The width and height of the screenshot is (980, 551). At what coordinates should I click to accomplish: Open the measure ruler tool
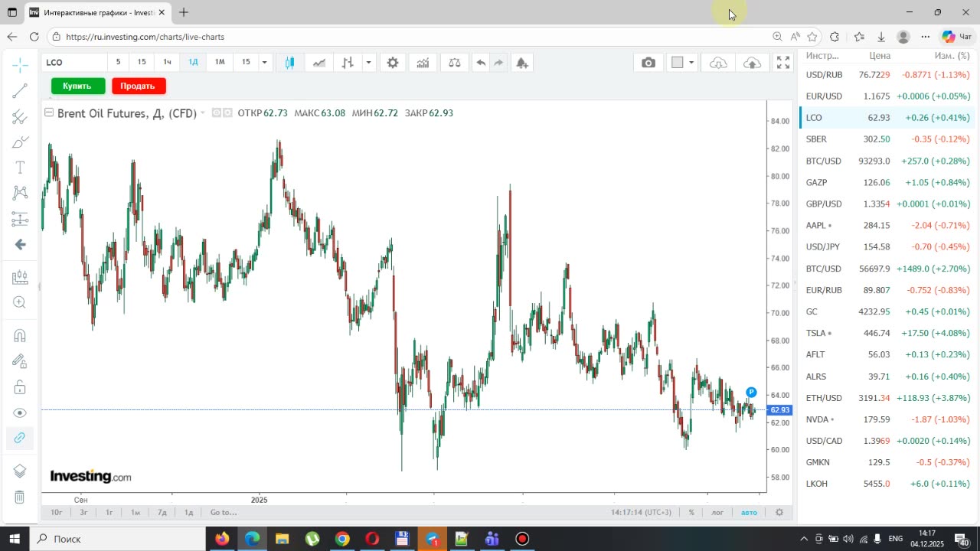[x=20, y=278]
